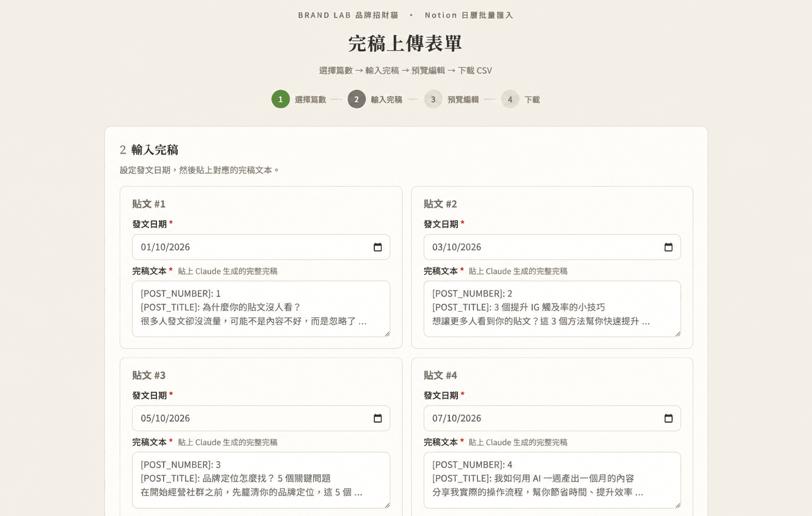Grab the resize handle of 貼文 #3 textarea
Viewport: 812px width, 516px height.
point(387,505)
